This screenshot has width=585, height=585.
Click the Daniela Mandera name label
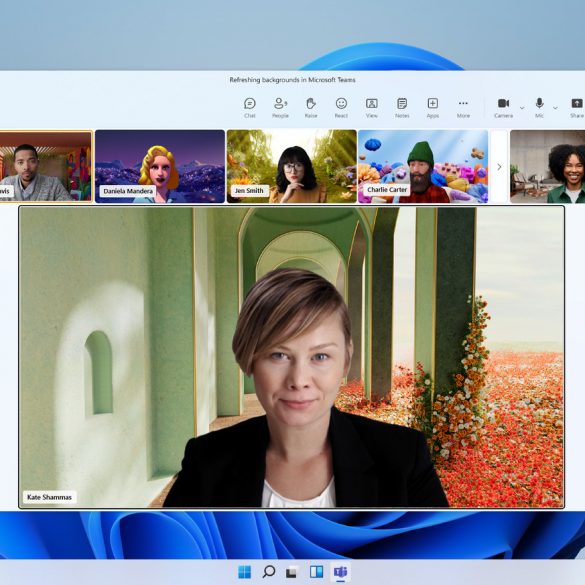coord(128,191)
